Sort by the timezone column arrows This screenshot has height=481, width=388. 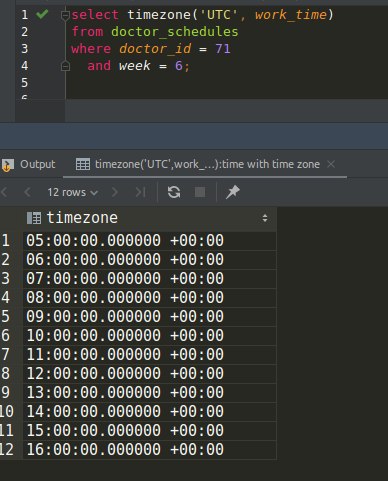tap(265, 218)
